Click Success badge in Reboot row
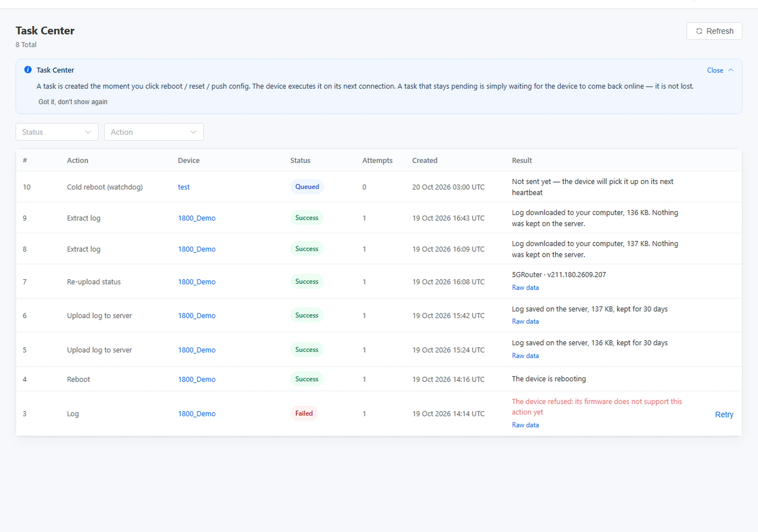This screenshot has height=532, width=758. pos(307,379)
